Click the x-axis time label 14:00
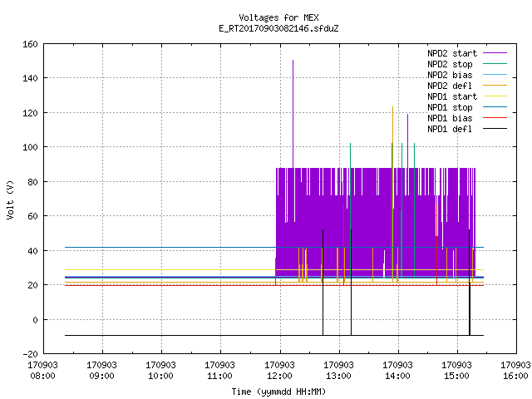532x399 pixels. [397, 376]
